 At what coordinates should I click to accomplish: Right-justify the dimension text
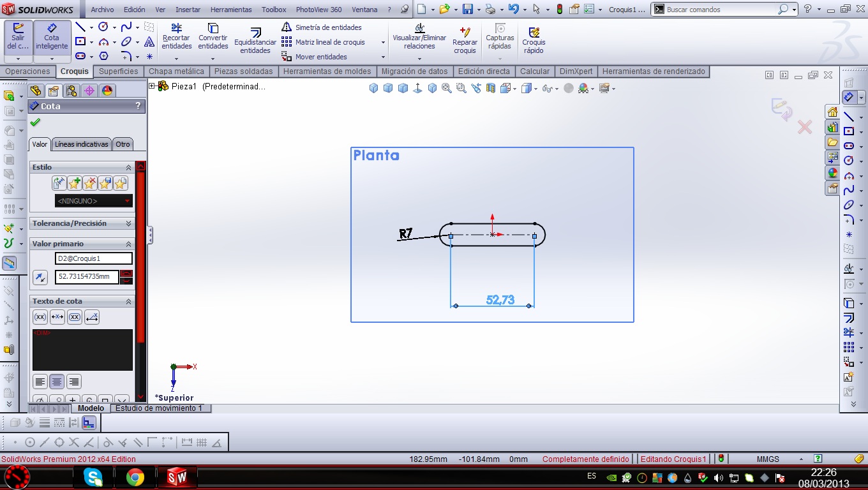[74, 382]
